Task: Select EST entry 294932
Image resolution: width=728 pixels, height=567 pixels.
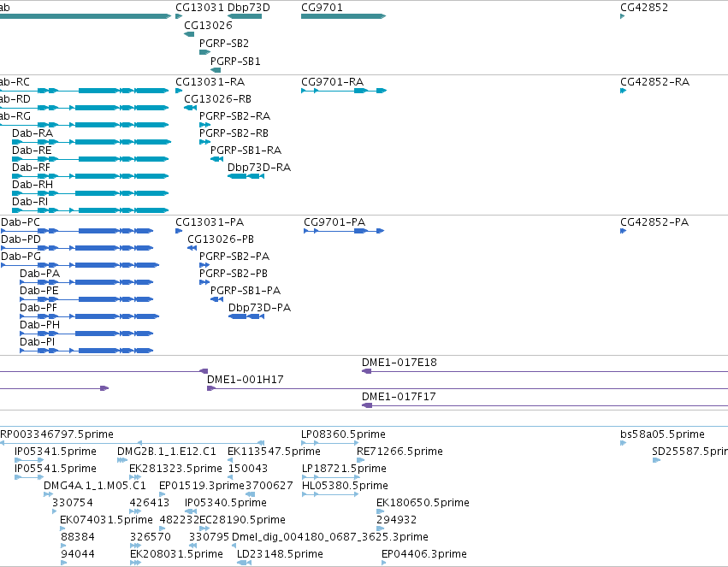Action: (x=396, y=520)
